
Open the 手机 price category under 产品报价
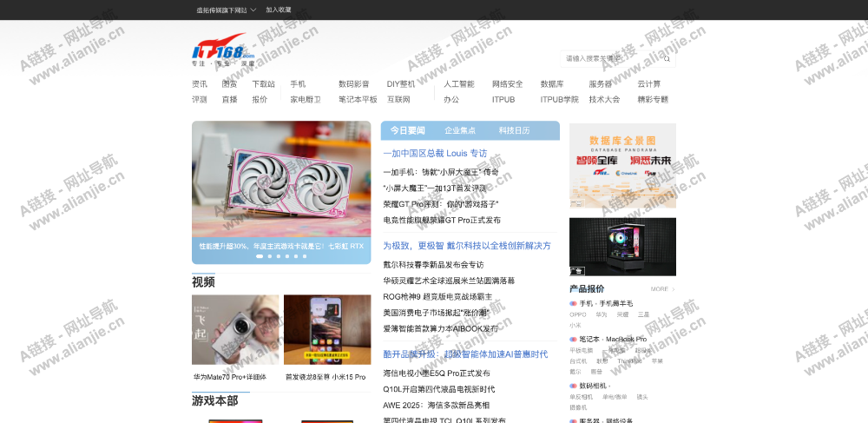pyautogui.click(x=586, y=303)
